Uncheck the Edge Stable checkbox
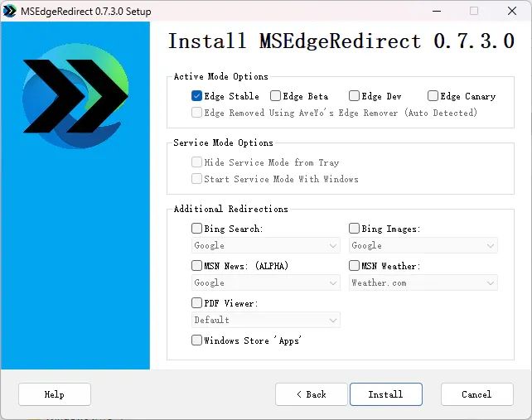Image resolution: width=532 pixels, height=420 pixels. tap(196, 96)
